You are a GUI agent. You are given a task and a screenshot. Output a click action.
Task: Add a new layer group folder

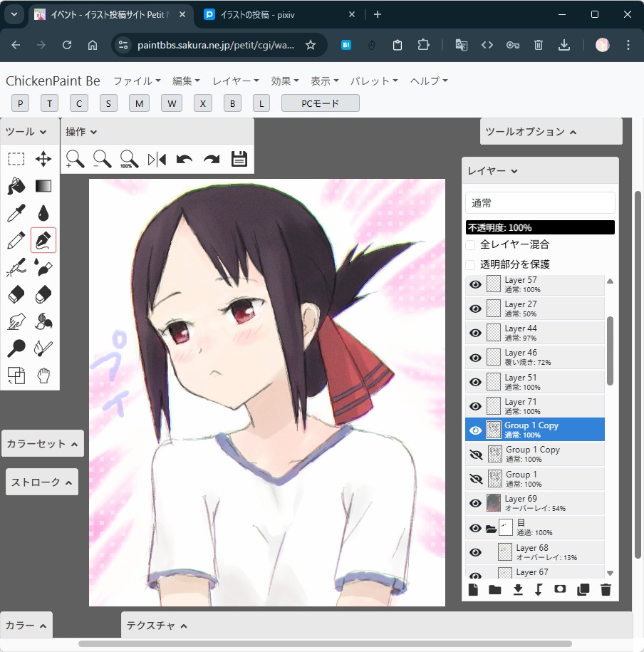pos(494,589)
